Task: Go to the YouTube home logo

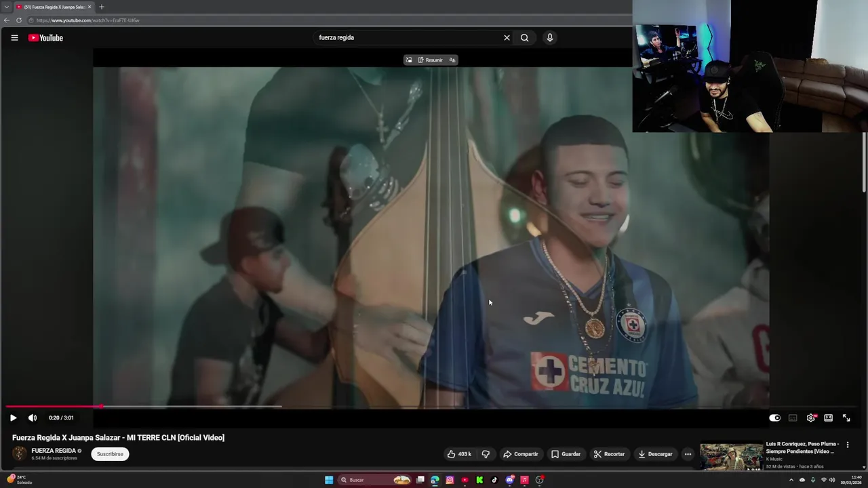Action: pos(45,38)
